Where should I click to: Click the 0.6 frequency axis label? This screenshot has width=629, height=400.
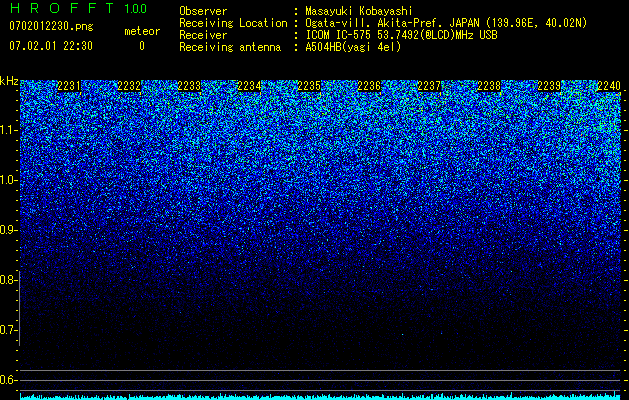[x=8, y=380]
